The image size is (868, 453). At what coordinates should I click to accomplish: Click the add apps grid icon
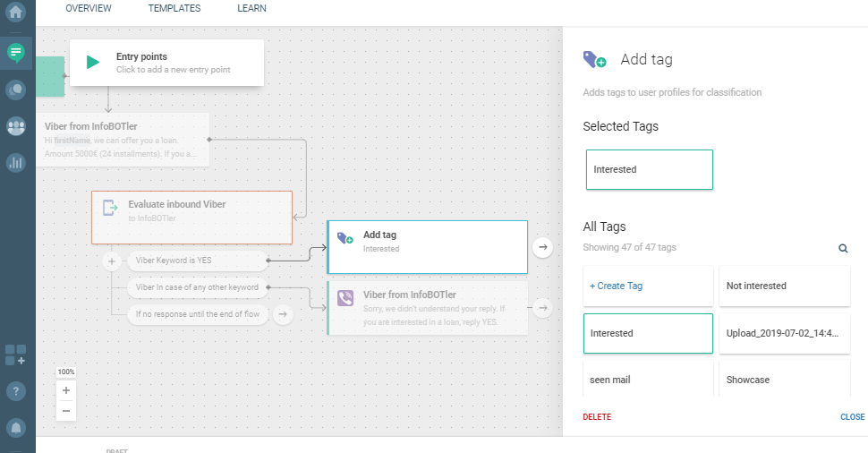pyautogui.click(x=16, y=355)
